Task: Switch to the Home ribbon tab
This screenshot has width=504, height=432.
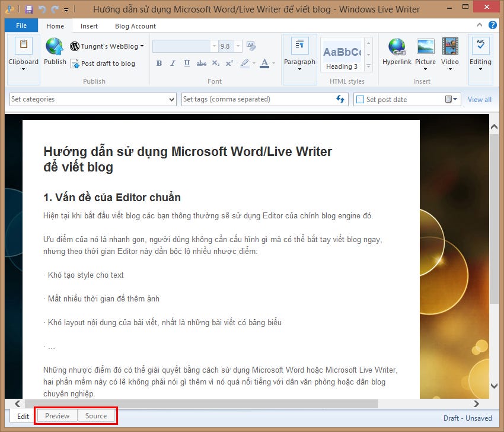Action: (x=55, y=26)
